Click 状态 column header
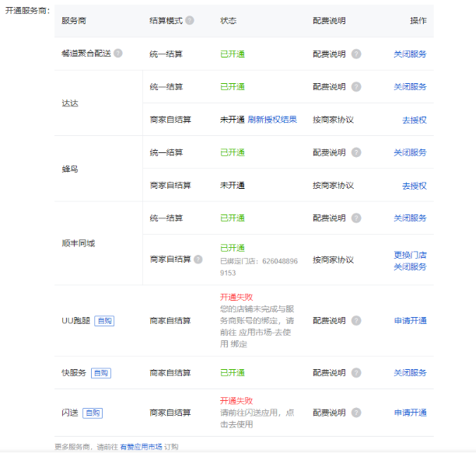Viewport: 476px width, 453px height. click(x=228, y=21)
